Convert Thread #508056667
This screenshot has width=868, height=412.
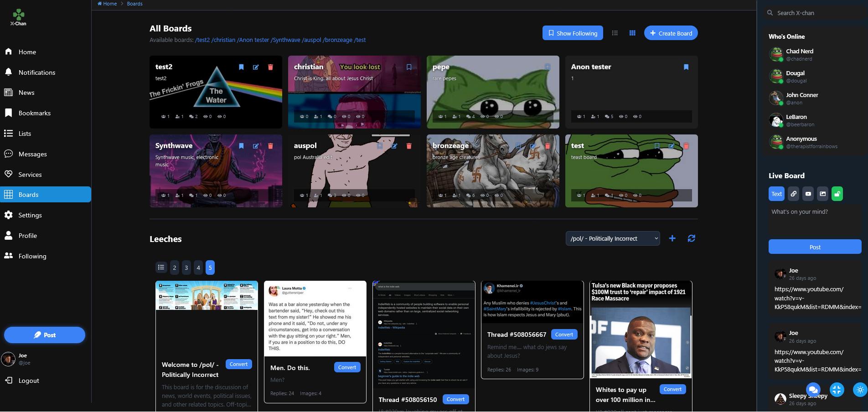click(564, 335)
